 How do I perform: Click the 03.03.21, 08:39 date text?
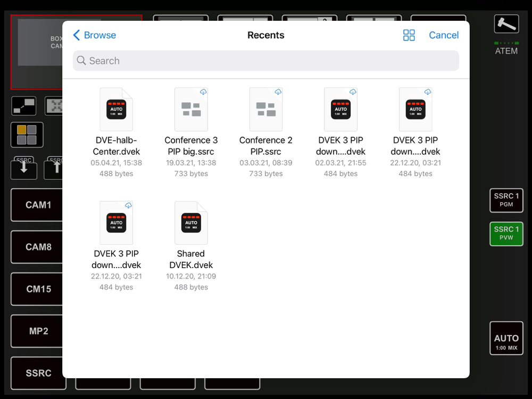click(x=265, y=163)
